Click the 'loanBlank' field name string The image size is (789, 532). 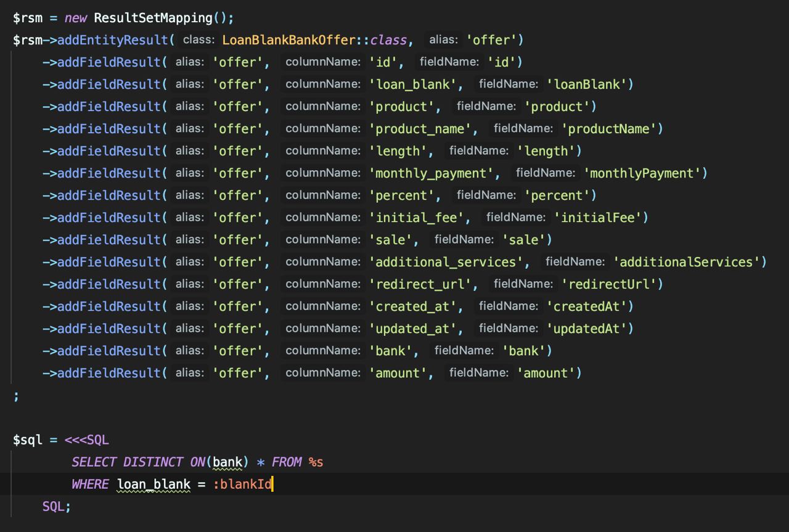pos(587,84)
